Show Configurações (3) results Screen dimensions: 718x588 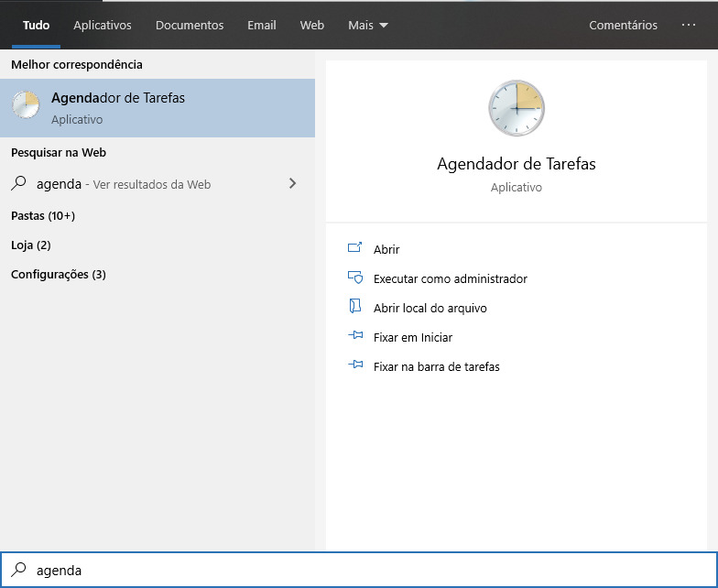tap(59, 275)
